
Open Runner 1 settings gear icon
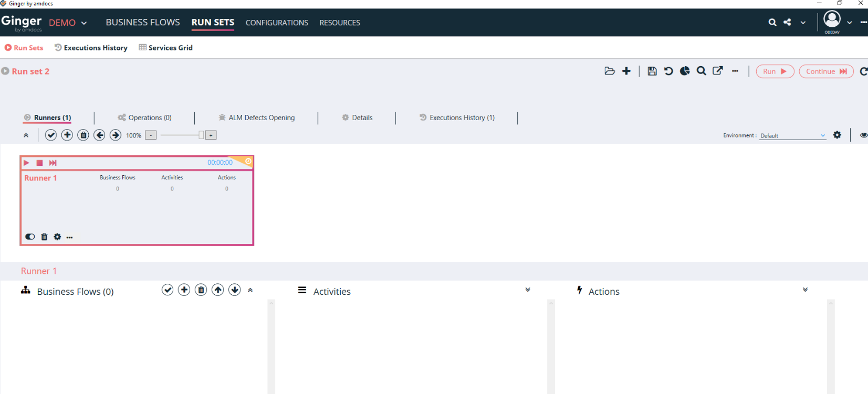[57, 237]
